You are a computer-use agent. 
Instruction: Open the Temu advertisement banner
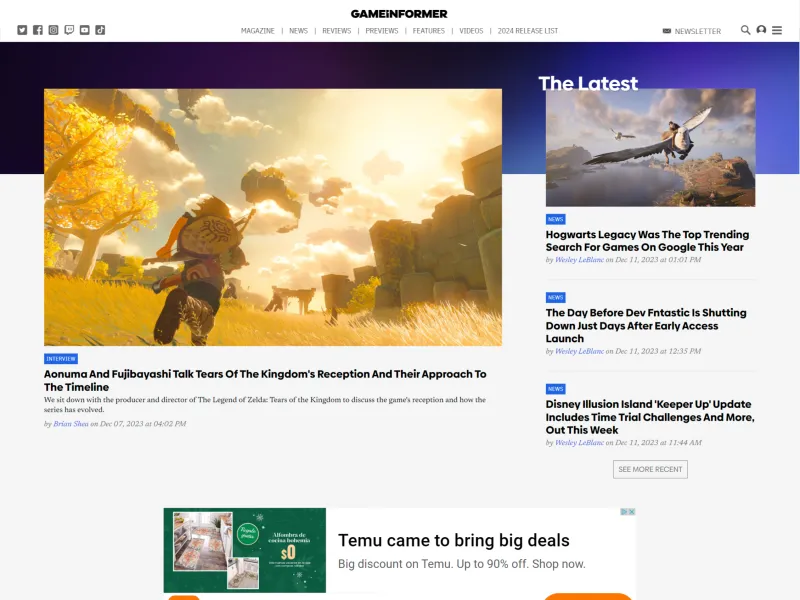[400, 551]
